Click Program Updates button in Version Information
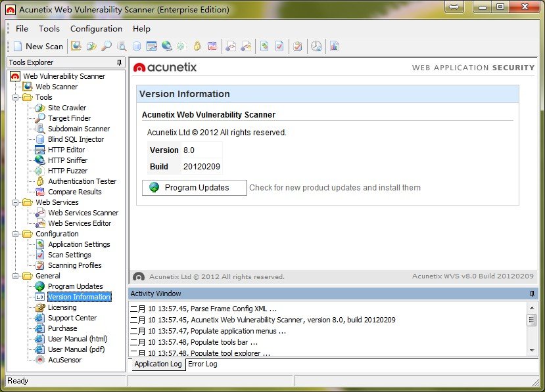This screenshot has height=392, width=545. pyautogui.click(x=195, y=188)
